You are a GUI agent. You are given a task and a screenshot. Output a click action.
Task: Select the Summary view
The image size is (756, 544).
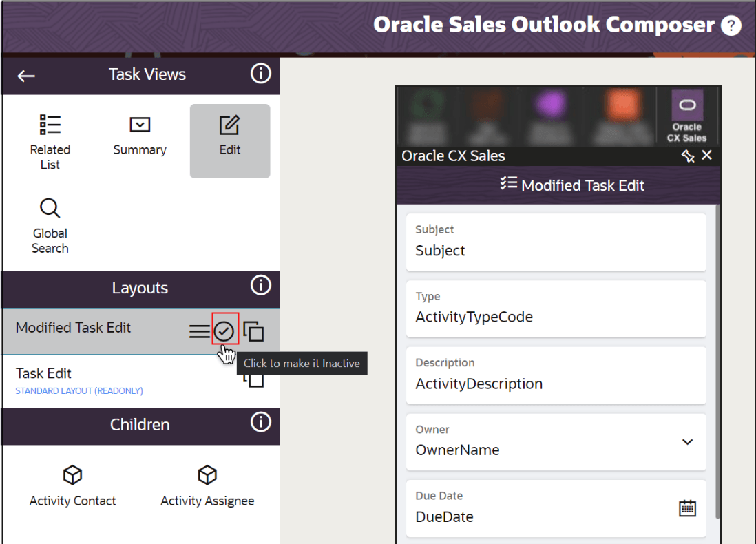coord(140,136)
